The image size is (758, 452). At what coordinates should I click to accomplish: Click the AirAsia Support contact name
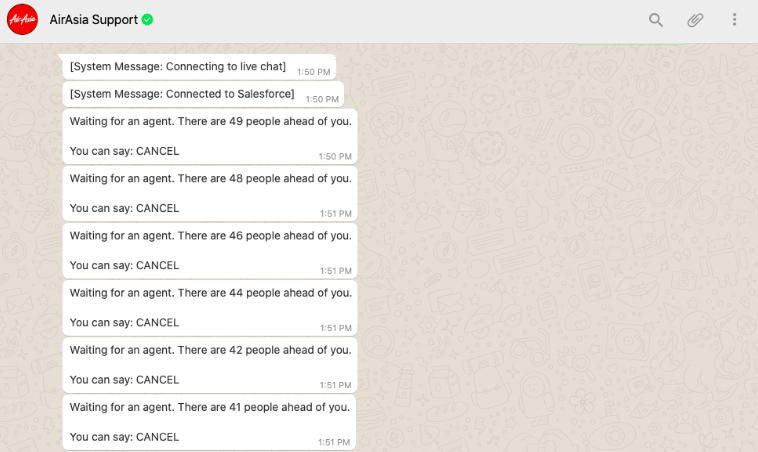pos(93,20)
